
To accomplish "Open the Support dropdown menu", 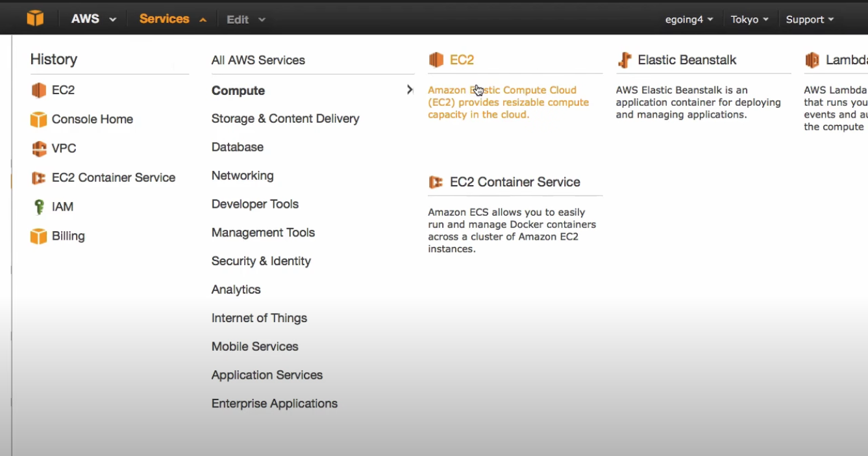I will point(810,19).
